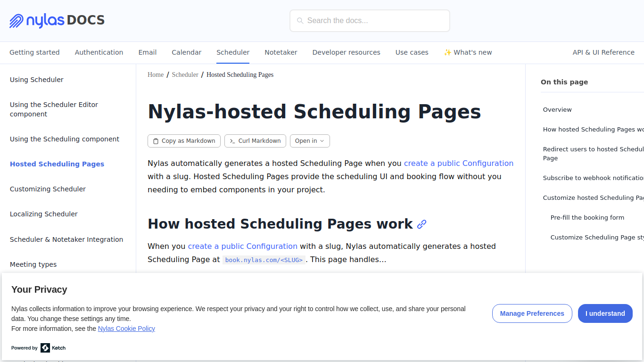The image size is (644, 362).
Task: Open Localizing Scheduler in sidebar
Action: (x=44, y=214)
